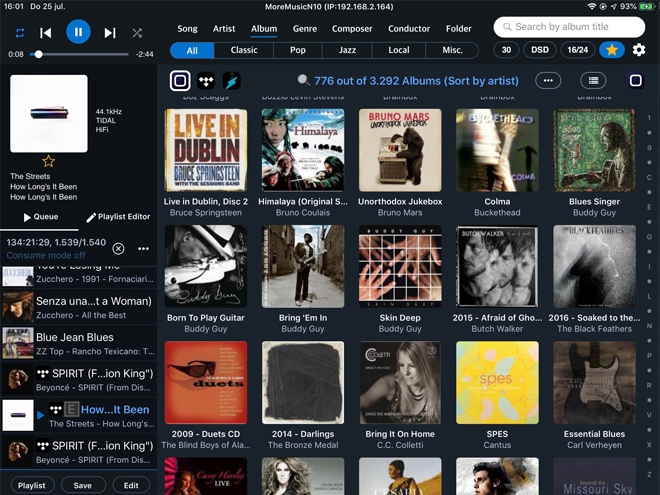Open Blues Singer album cover
The width and height of the screenshot is (660, 495).
pyautogui.click(x=594, y=150)
